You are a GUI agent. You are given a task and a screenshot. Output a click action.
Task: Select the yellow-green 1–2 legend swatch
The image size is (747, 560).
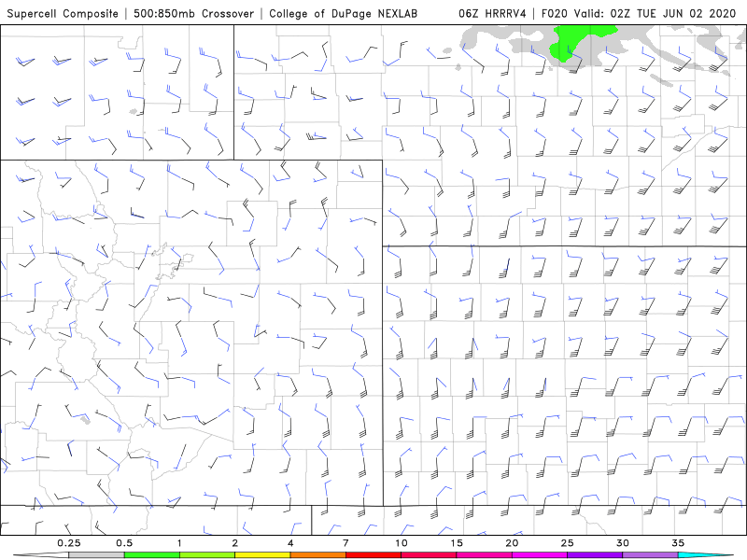click(x=207, y=555)
